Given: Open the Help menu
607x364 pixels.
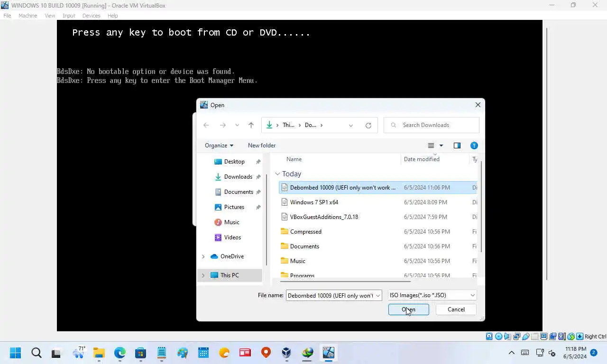Looking at the screenshot, I should click(x=112, y=16).
